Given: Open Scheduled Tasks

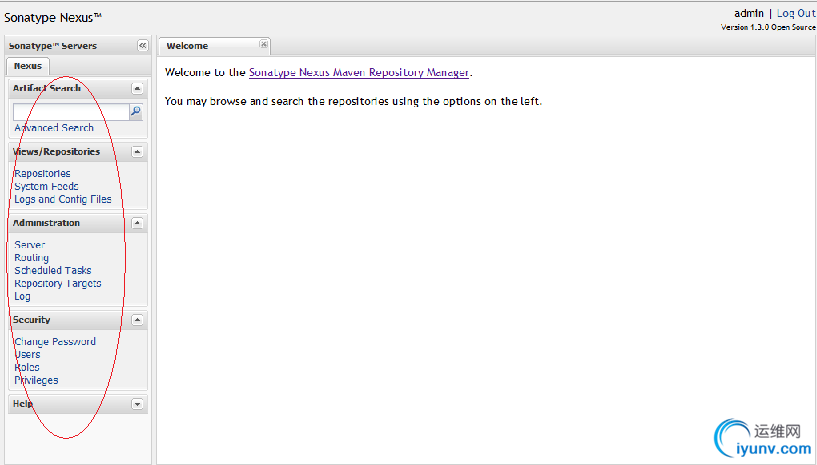Looking at the screenshot, I should tap(53, 271).
